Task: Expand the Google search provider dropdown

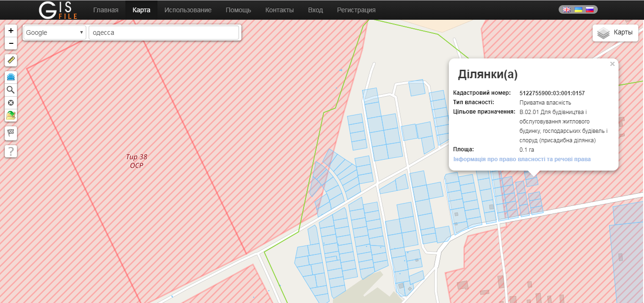Action: pyautogui.click(x=55, y=33)
